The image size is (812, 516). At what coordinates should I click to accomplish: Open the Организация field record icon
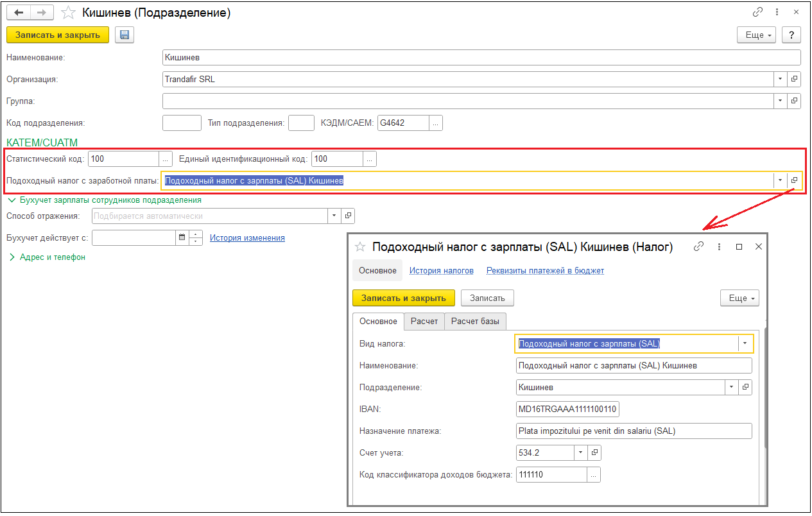794,80
